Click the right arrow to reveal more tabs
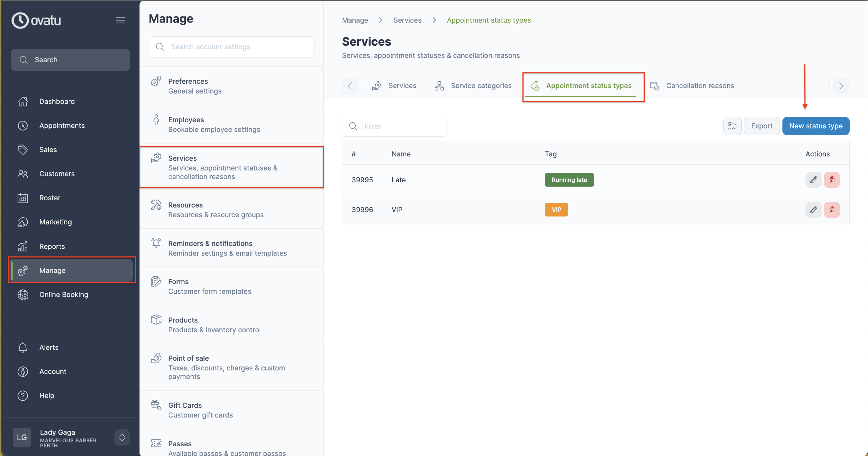 click(841, 86)
